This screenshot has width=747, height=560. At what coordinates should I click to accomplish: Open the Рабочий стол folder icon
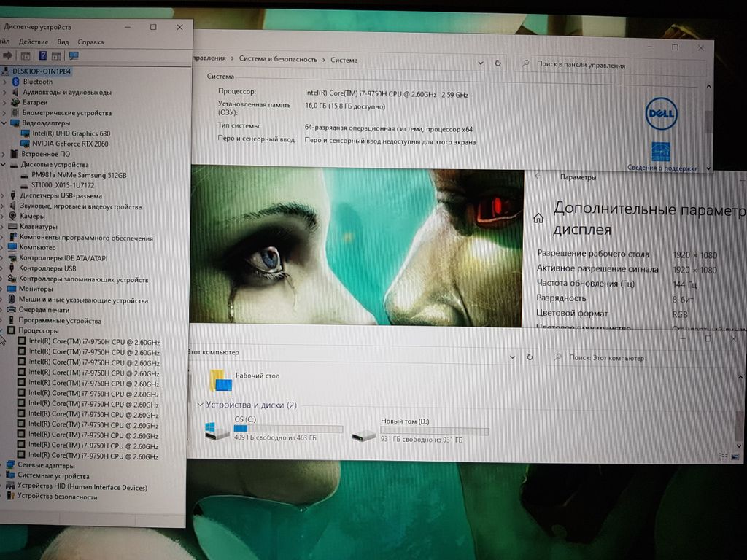point(221,380)
